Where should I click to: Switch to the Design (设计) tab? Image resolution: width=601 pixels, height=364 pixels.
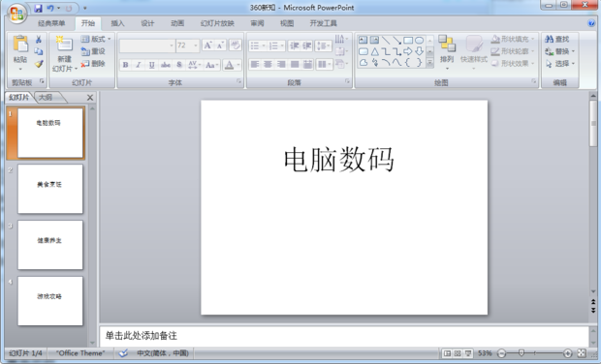point(147,23)
